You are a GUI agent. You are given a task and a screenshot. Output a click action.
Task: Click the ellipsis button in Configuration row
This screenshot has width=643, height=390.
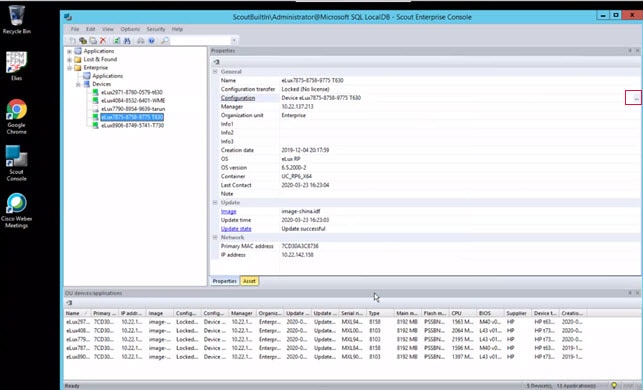(636, 98)
